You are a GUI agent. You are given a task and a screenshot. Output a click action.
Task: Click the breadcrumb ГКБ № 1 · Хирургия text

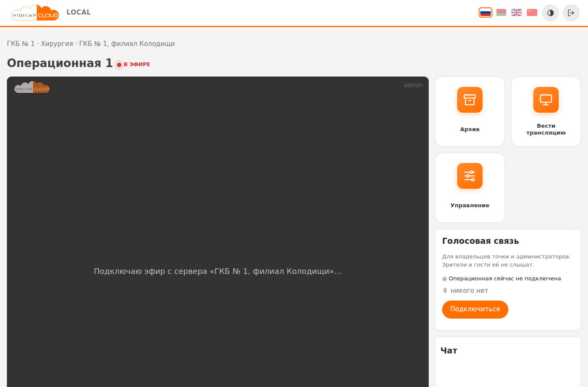click(x=40, y=44)
